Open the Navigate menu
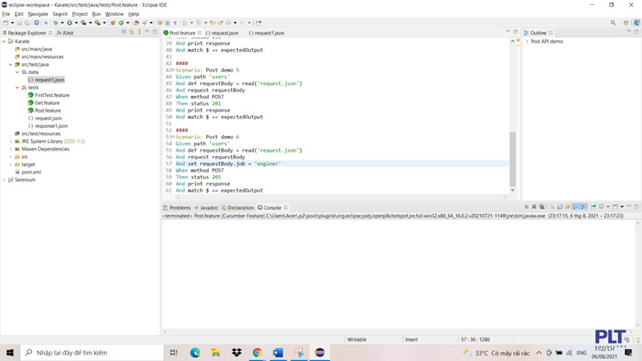The image size is (642, 361). 38,14
